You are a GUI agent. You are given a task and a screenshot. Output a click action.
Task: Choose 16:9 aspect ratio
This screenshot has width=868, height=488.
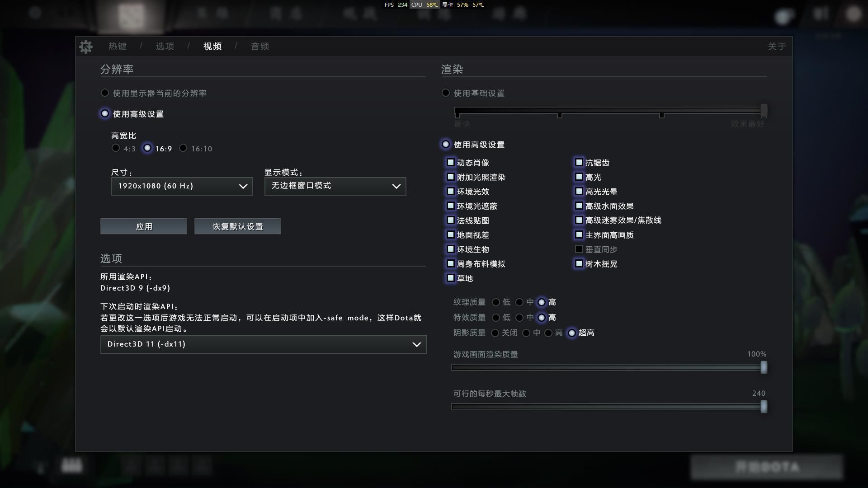147,148
